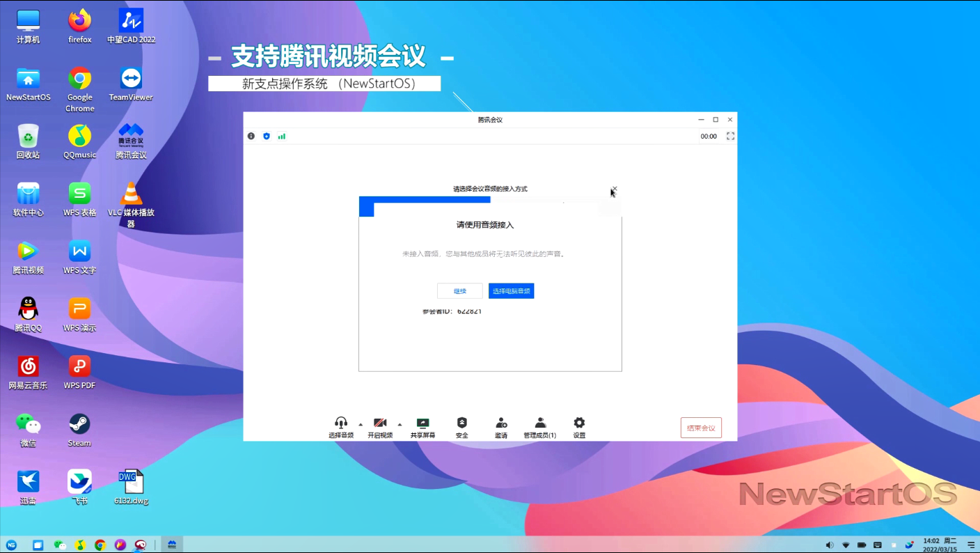Image resolution: width=980 pixels, height=553 pixels.
Task: Launch 网易云音乐 from desktop
Action: 28,372
